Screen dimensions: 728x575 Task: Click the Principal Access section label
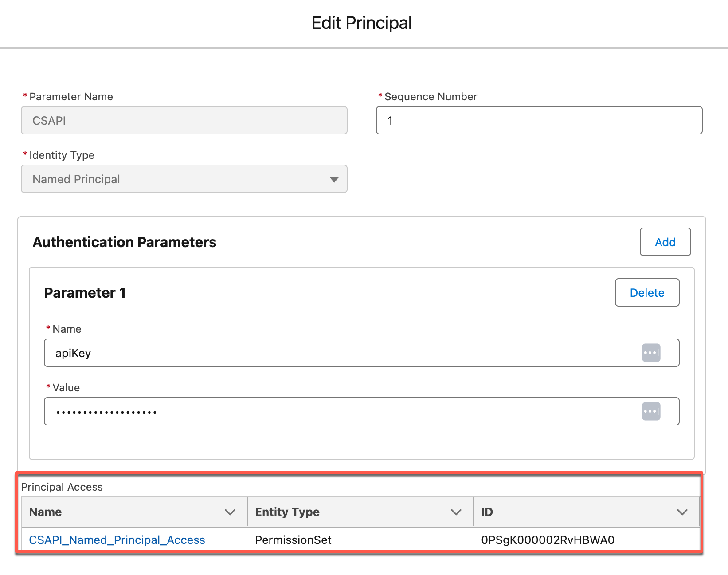point(62,487)
